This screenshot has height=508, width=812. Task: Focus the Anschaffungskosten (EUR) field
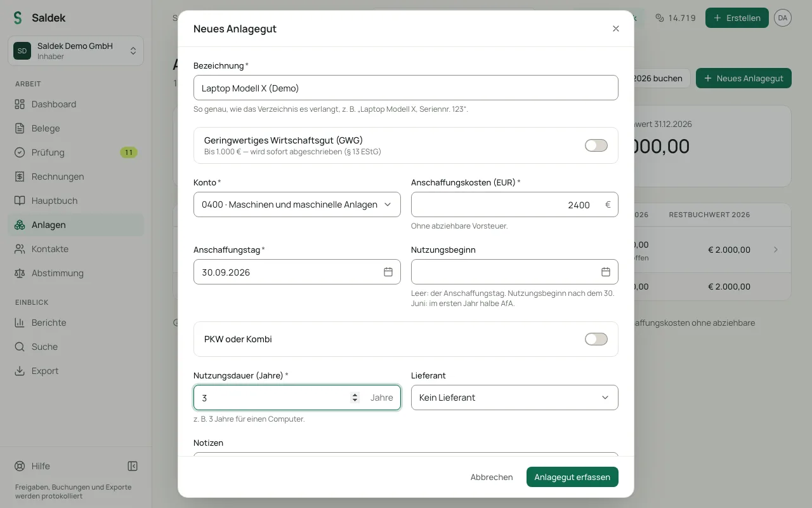[x=514, y=204]
